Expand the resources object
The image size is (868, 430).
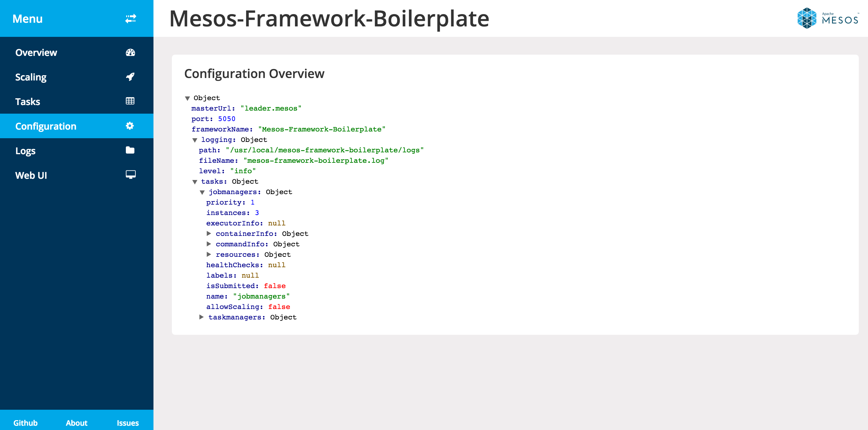pyautogui.click(x=209, y=254)
